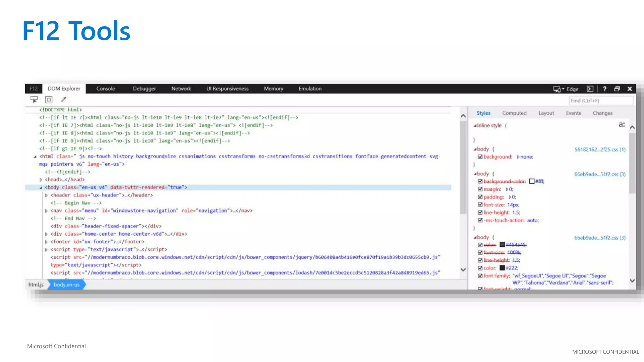This screenshot has height=362, width=644.
Task: Click the unpin/undock window icon
Action: (x=617, y=89)
